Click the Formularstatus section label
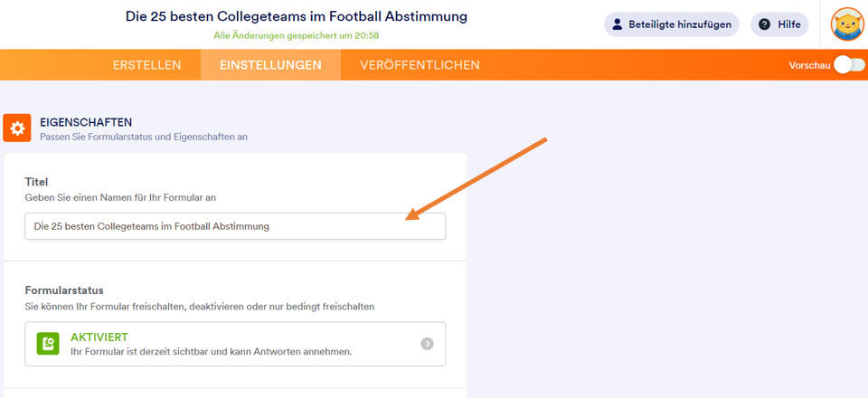The height and width of the screenshot is (399, 868). point(64,290)
